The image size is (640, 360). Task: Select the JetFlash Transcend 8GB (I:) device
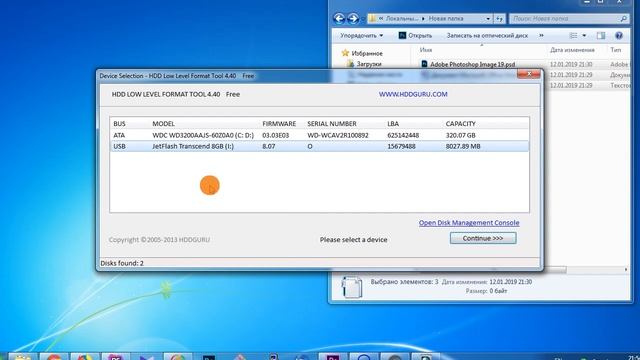click(x=320, y=146)
